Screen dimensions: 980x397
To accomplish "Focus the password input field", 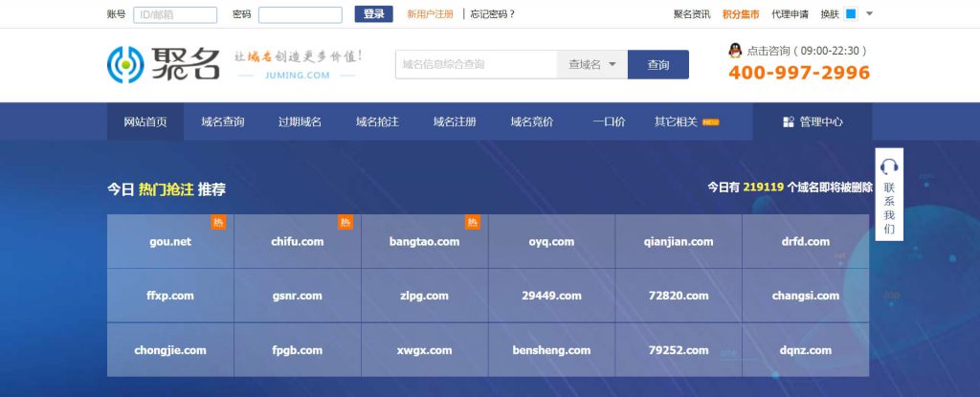I will [x=300, y=14].
